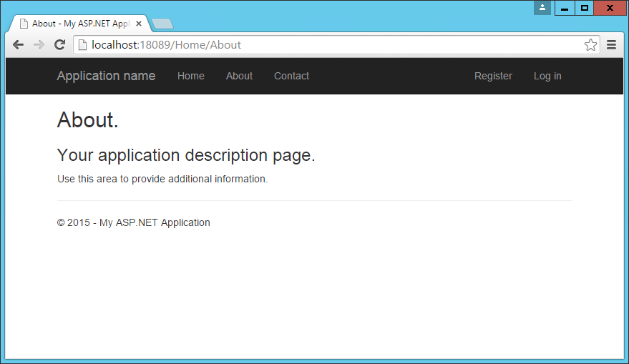The width and height of the screenshot is (629, 364).
Task: Select the About - My ASP.NET App tab
Action: pos(80,24)
